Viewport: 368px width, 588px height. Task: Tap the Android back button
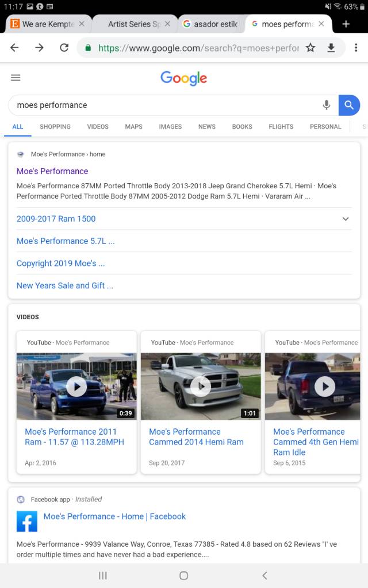point(264,575)
